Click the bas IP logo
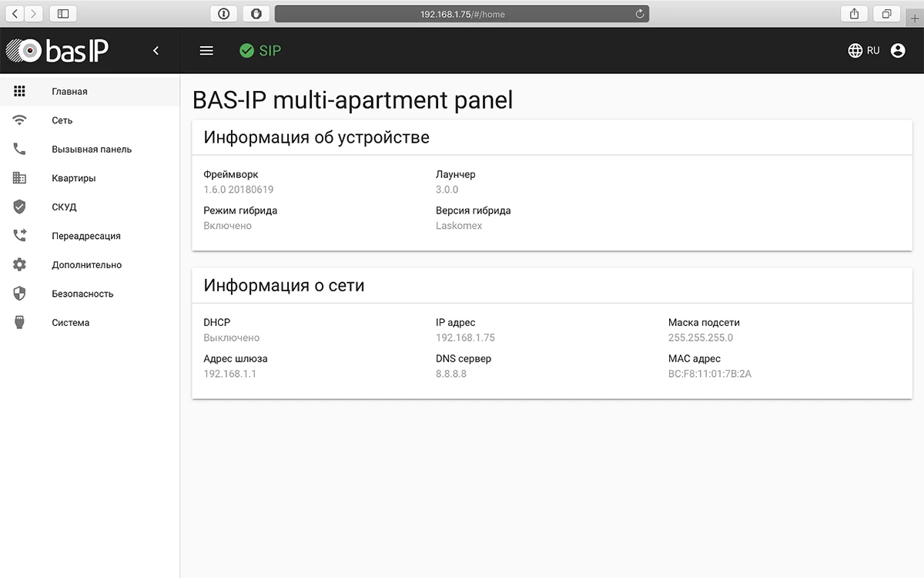 57,51
